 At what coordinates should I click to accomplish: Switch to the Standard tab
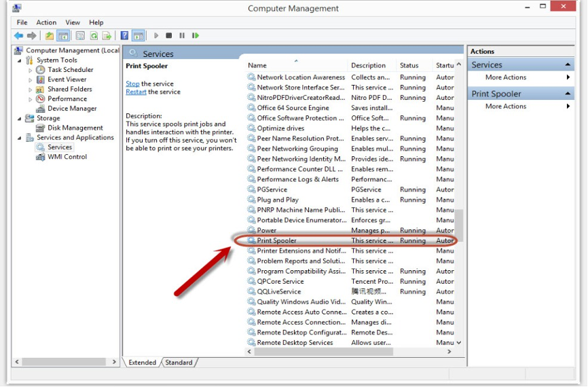pos(179,363)
